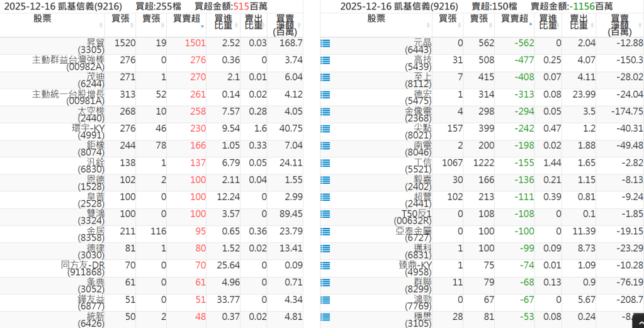Toggle descending sort arrow on left table 買賣超
This screenshot has width=644, height=328.
[x=202, y=27]
